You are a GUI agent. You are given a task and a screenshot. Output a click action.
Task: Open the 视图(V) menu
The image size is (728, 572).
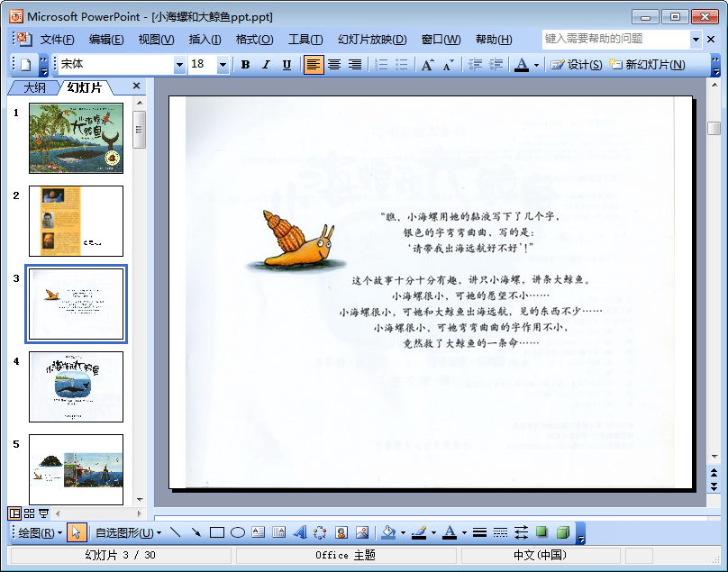[x=157, y=40]
